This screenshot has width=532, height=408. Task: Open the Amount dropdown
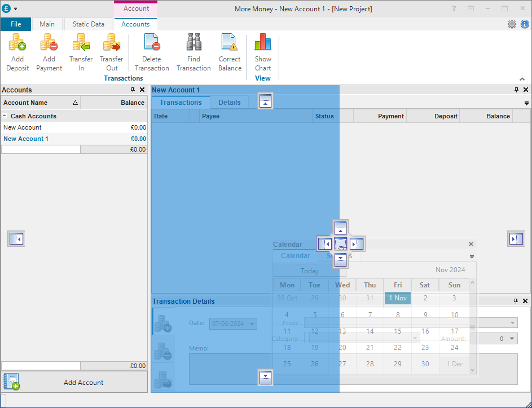512,339
